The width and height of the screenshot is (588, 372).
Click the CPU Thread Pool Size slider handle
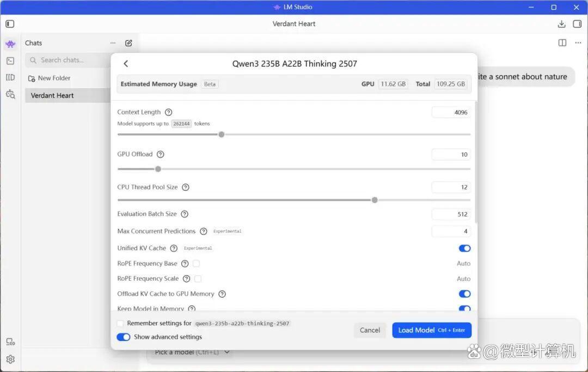point(375,200)
